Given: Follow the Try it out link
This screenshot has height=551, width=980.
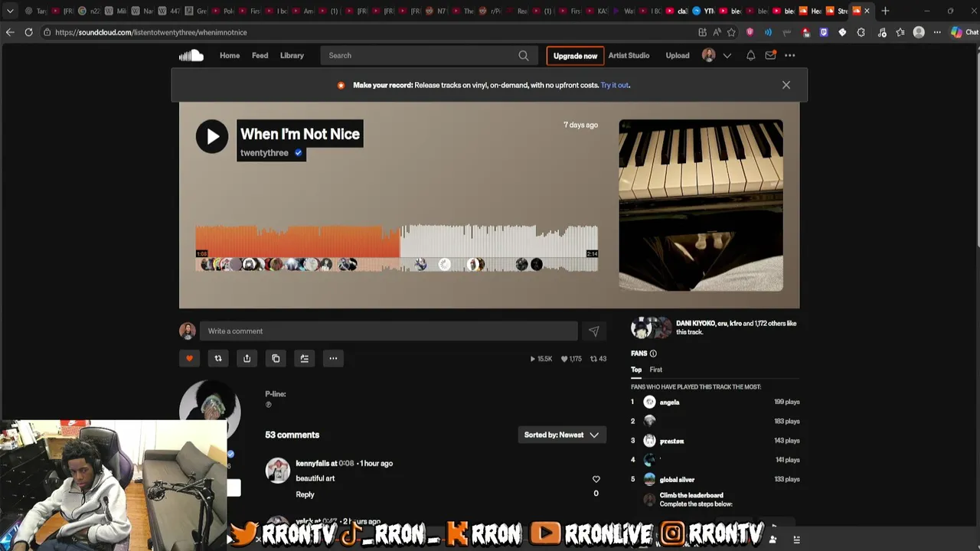Looking at the screenshot, I should 614,85.
